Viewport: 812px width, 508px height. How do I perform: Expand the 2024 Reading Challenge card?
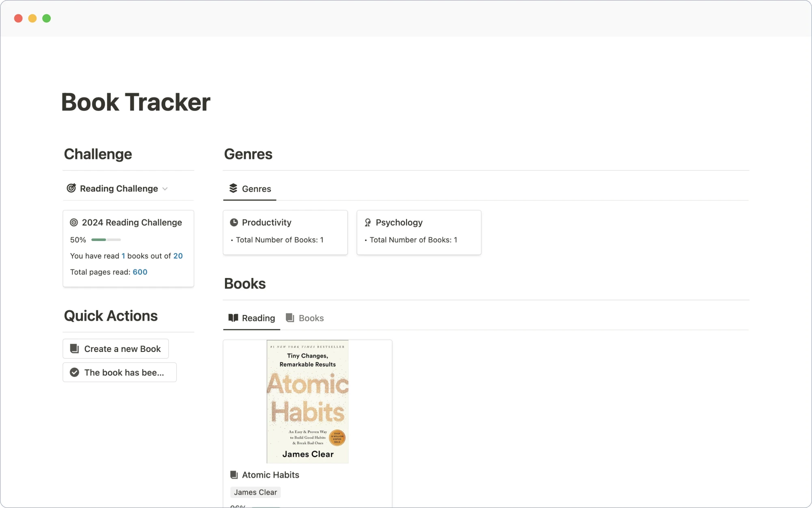pos(131,222)
